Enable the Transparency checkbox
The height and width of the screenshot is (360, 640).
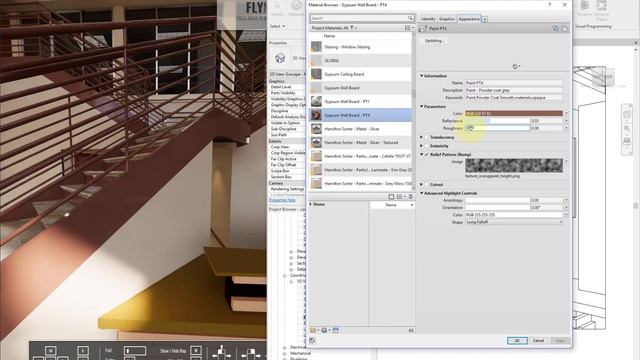427,137
